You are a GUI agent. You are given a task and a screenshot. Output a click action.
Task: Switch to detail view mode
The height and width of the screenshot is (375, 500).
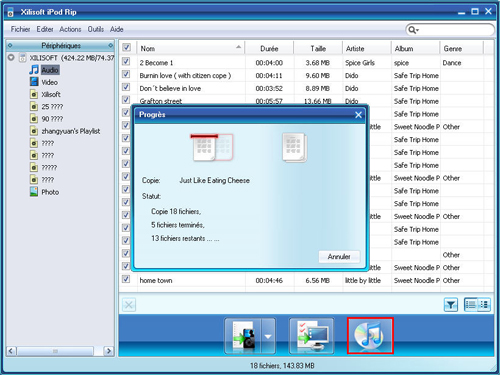pyautogui.click(x=484, y=305)
